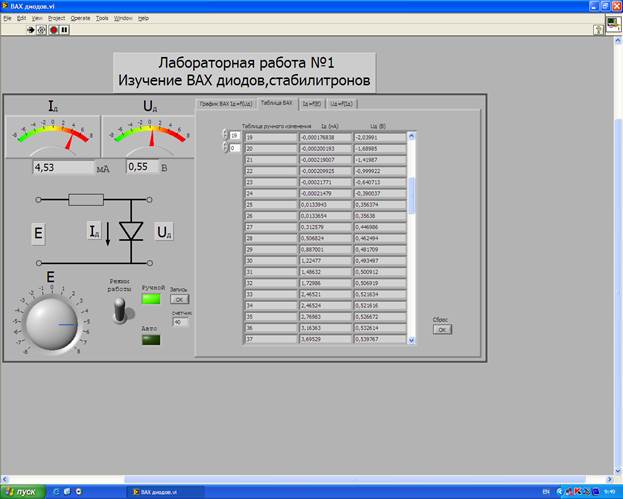This screenshot has width=623, height=499.
Task: Click the table scrollbar down arrow
Action: point(411,340)
